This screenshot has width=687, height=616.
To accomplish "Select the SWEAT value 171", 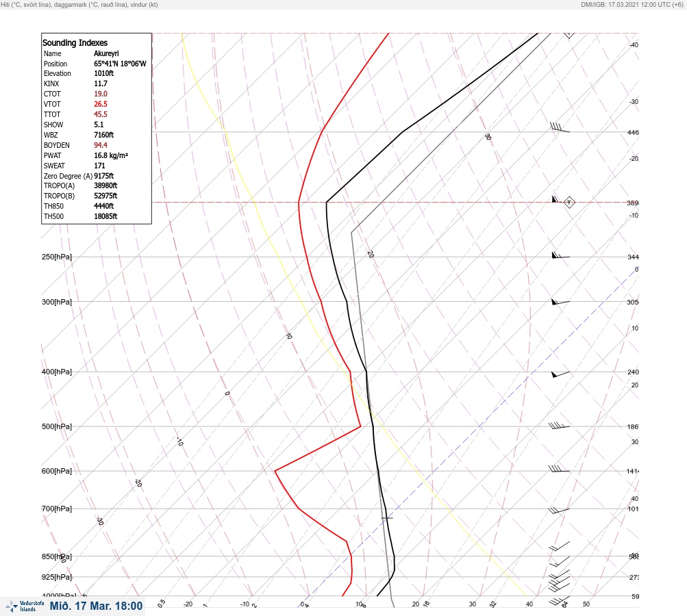I will pyautogui.click(x=99, y=166).
